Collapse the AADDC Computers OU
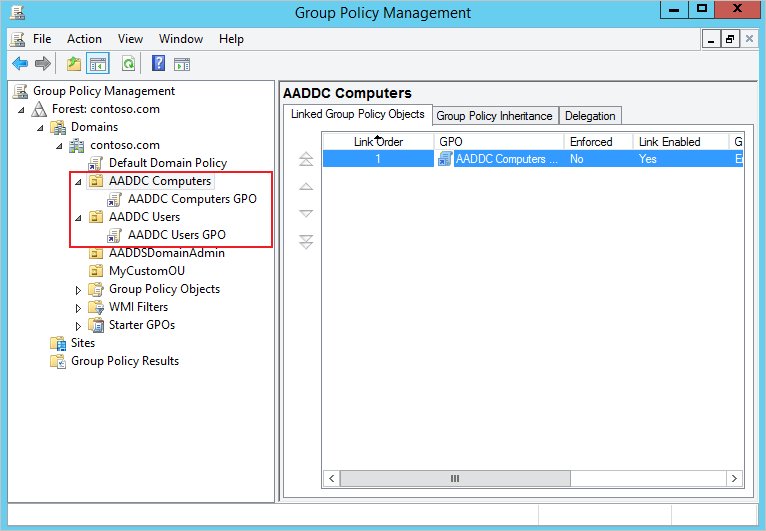This screenshot has height=531, width=766. point(78,182)
